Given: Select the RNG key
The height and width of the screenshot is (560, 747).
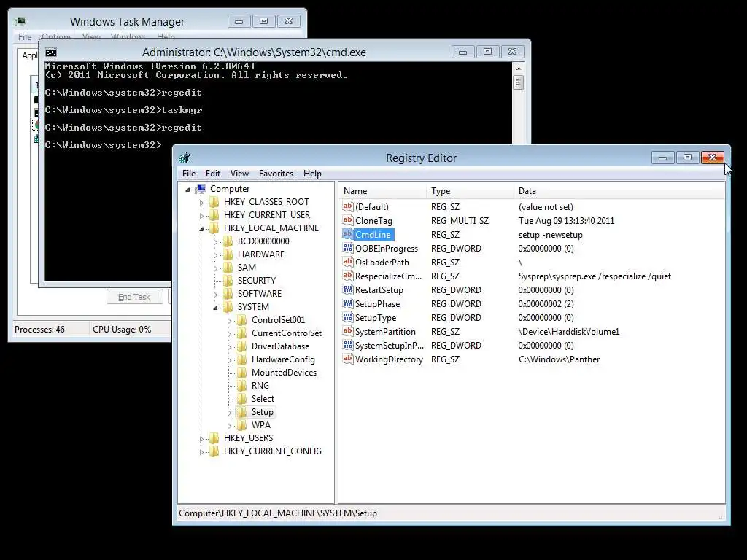Looking at the screenshot, I should click(x=260, y=385).
